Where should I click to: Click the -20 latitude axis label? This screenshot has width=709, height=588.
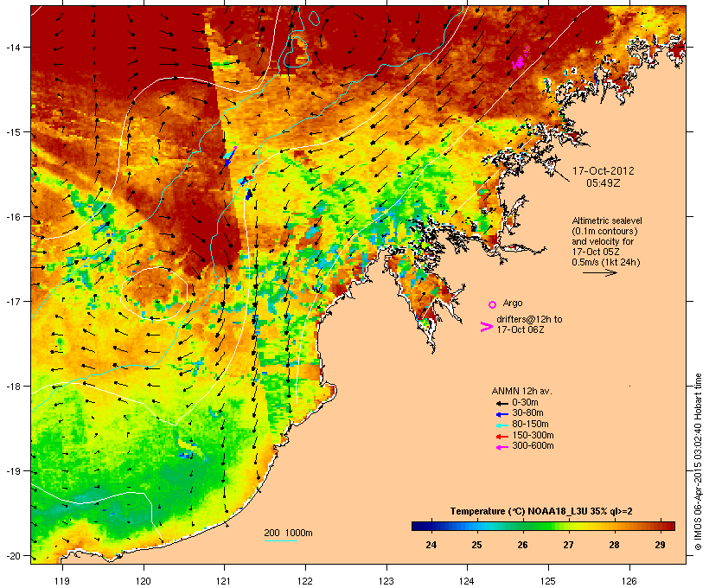(12, 556)
